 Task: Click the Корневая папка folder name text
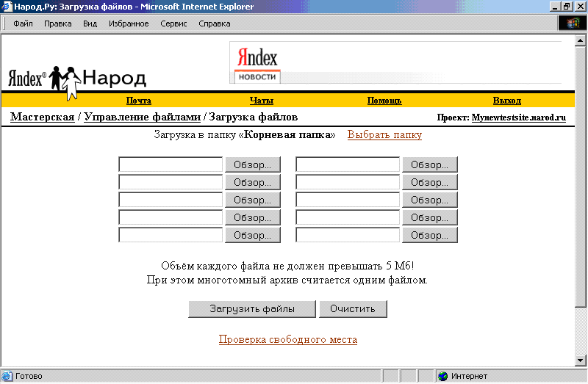pyautogui.click(x=288, y=134)
